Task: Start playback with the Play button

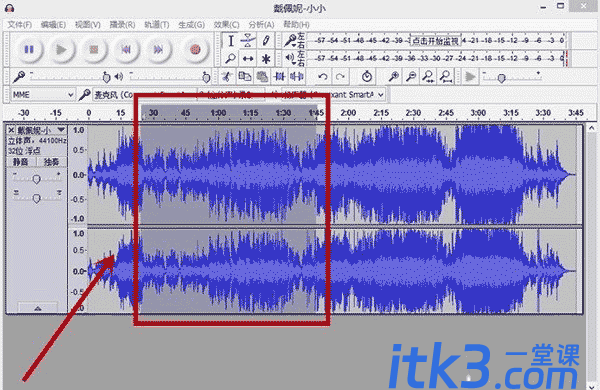Action: (61, 50)
